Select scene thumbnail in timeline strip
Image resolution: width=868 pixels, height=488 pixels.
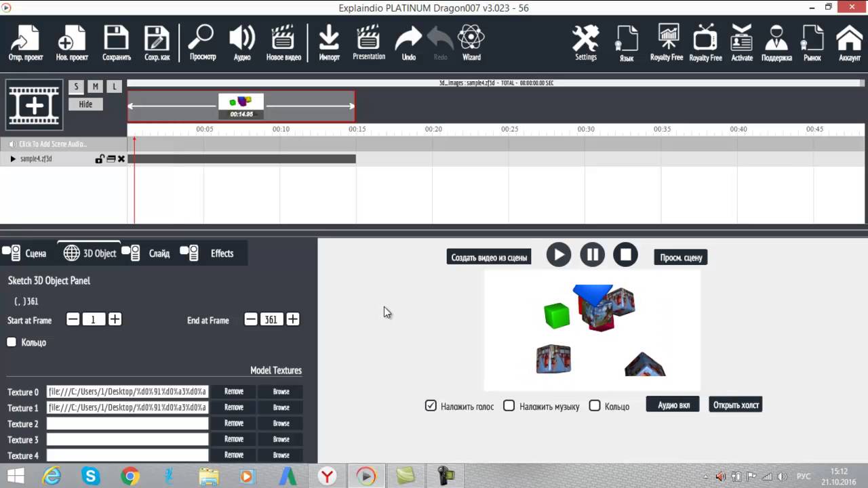[x=241, y=106]
